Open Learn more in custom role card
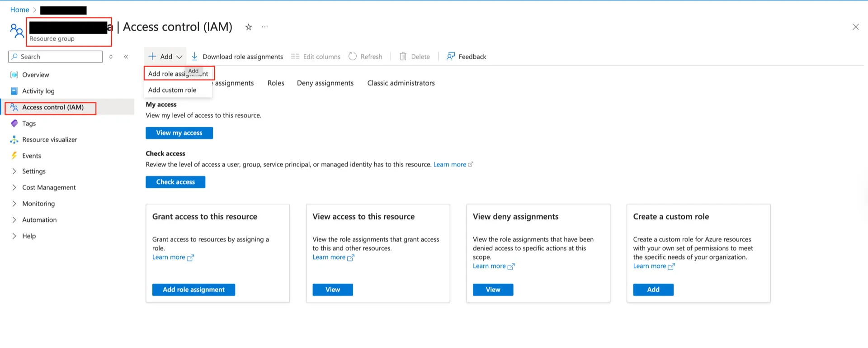 click(650, 266)
